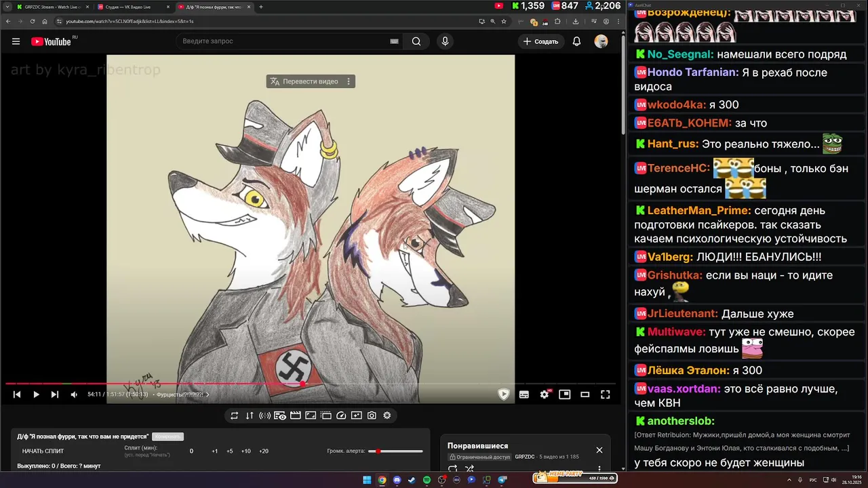Viewport: 868px width, 488px height.
Task: Open the player settings gear
Action: (545, 394)
